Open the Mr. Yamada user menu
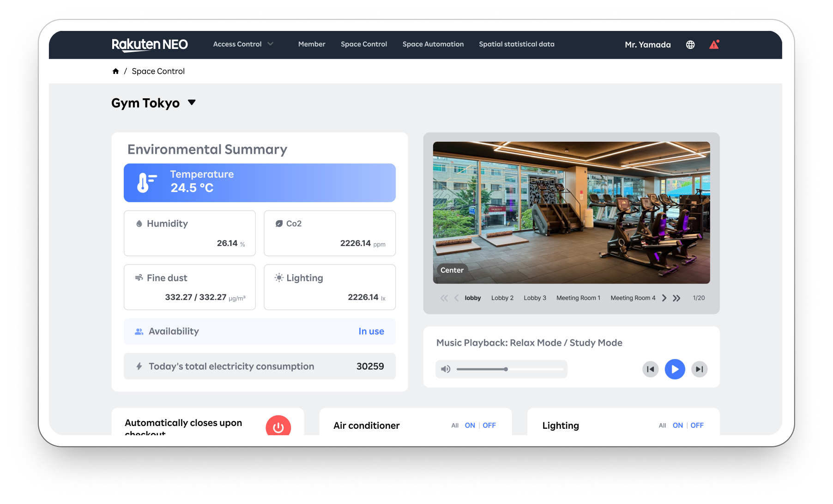The width and height of the screenshot is (833, 504). pyautogui.click(x=647, y=45)
